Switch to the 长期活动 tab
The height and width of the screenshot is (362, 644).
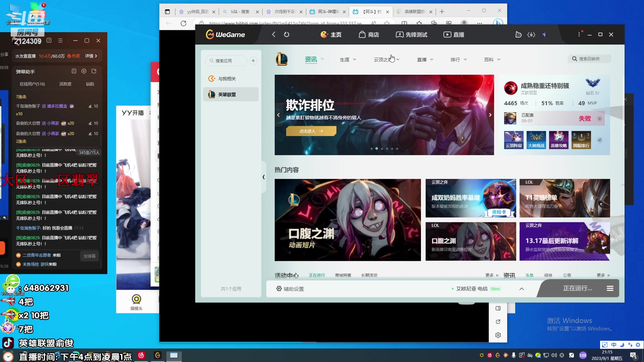369,275
